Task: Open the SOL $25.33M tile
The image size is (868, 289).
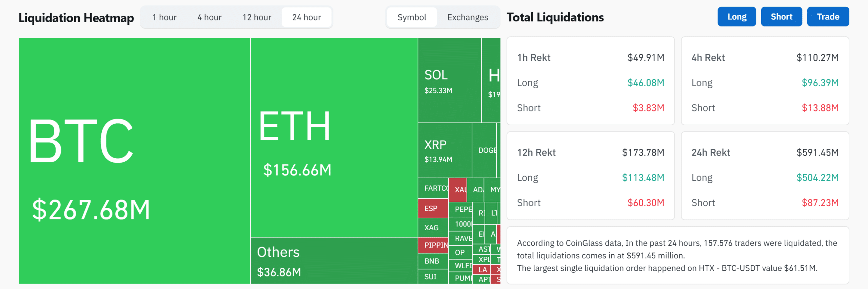Action: coord(450,80)
